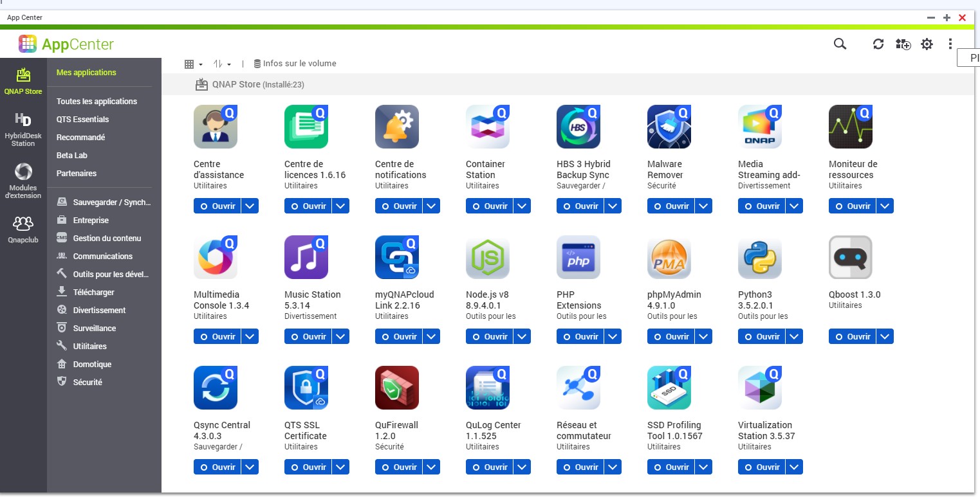Click the phpMyAdmin icon

pyautogui.click(x=669, y=257)
